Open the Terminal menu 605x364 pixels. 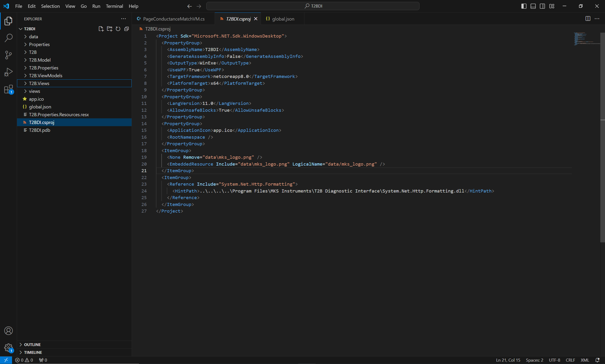[114, 6]
